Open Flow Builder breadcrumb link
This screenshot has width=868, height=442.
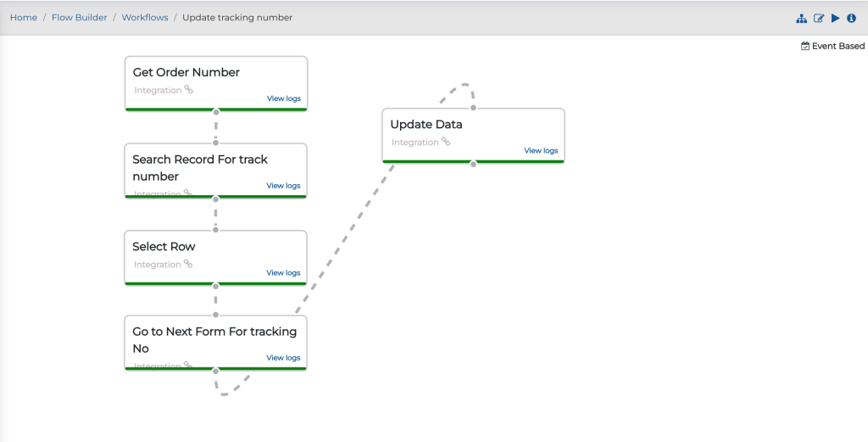pos(79,17)
